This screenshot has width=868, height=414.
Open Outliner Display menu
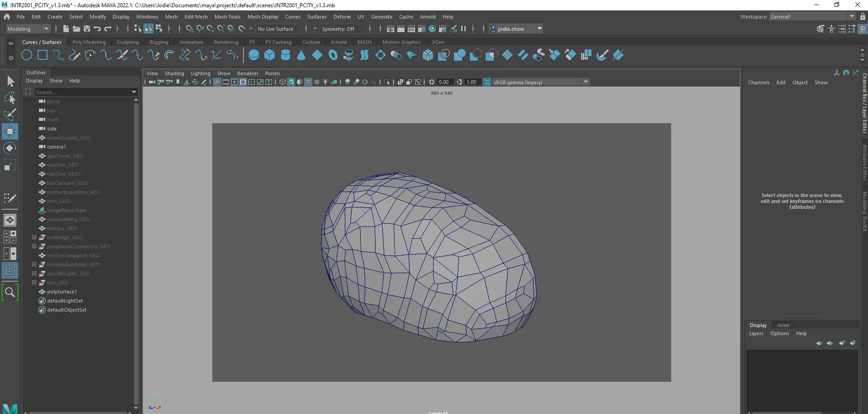point(34,81)
